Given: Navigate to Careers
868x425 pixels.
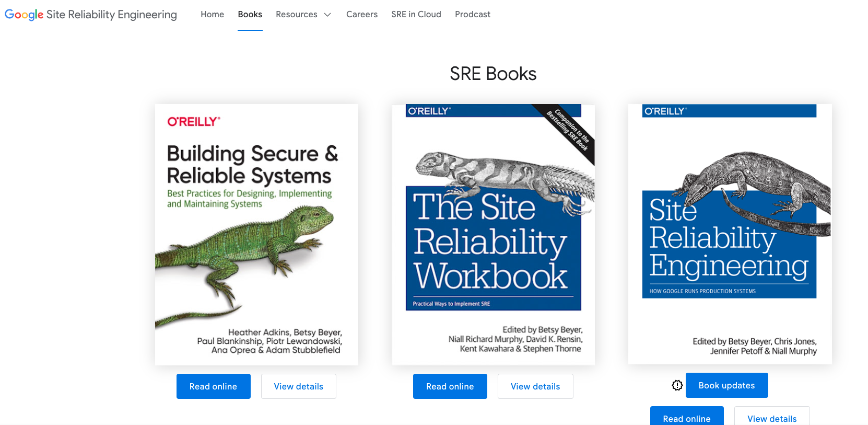Looking at the screenshot, I should (x=362, y=15).
